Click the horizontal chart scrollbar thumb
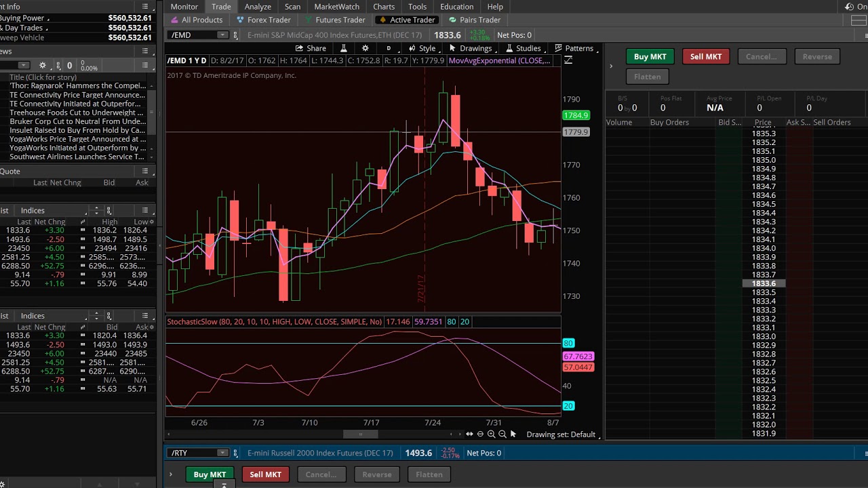868x488 pixels. click(x=361, y=434)
